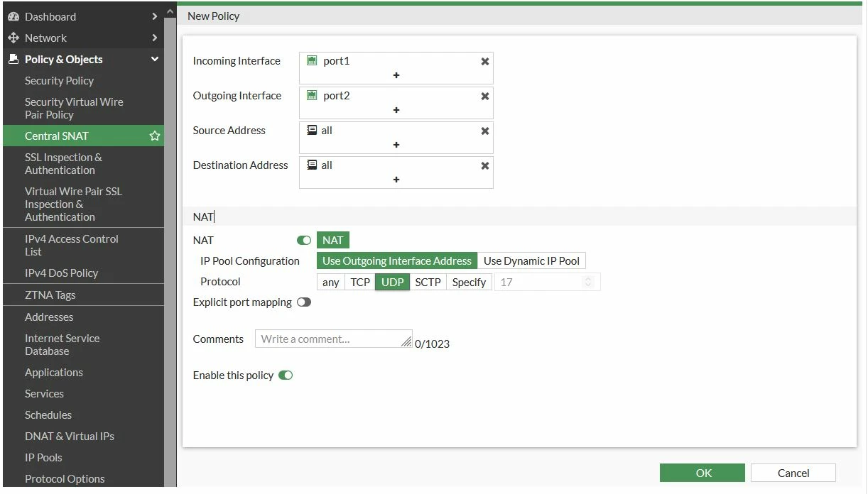Image resolution: width=868 pixels, height=494 pixels.
Task: Add another Destination Address entry
Action: pos(396,180)
